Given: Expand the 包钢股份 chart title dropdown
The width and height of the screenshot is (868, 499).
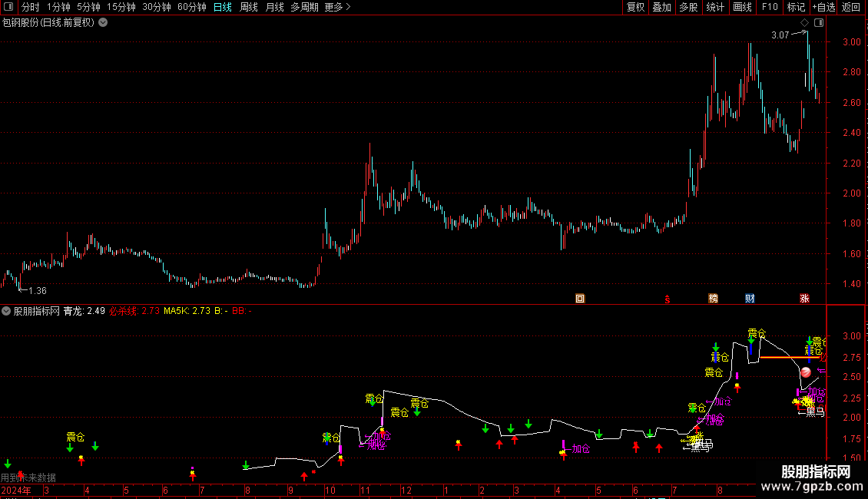Looking at the screenshot, I should tap(103, 23).
